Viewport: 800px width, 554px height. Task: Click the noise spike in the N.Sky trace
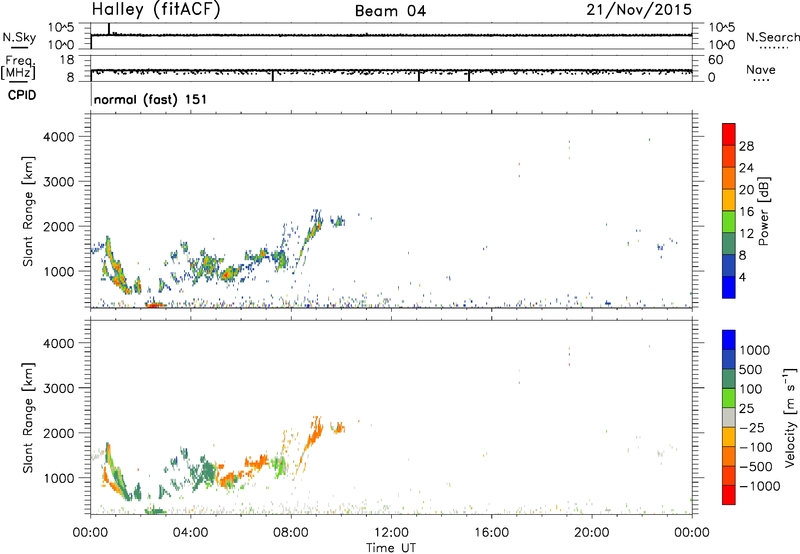coord(109,29)
